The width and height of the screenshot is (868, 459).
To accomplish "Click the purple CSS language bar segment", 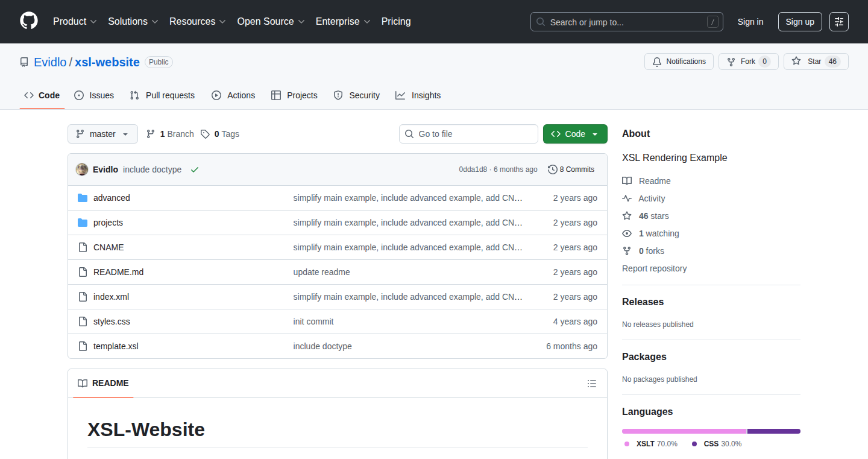I will click(774, 431).
